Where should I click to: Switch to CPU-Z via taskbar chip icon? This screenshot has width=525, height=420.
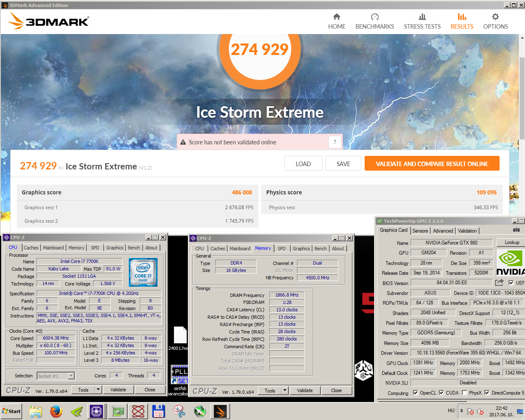[x=97, y=411]
